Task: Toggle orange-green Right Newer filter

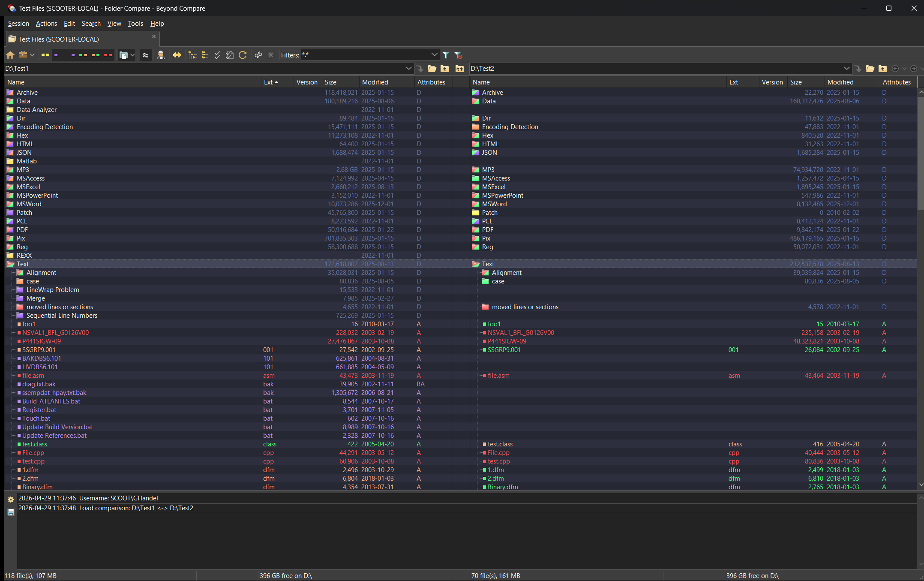Action: click(96, 55)
